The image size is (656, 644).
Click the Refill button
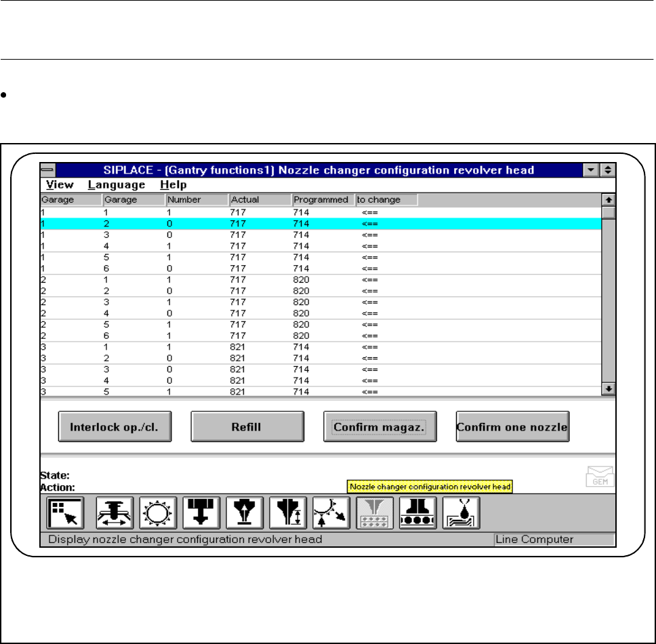point(247,426)
